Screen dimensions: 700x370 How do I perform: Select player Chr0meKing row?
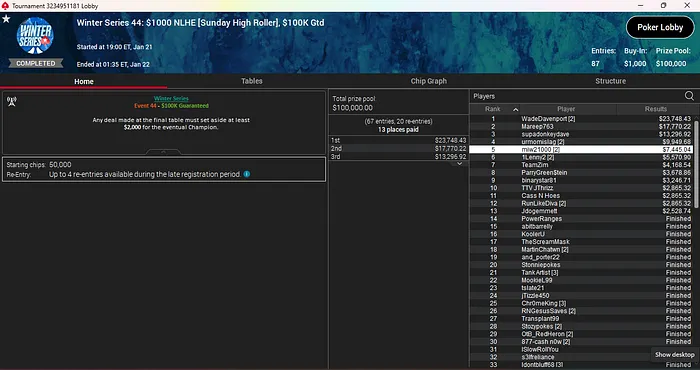point(581,303)
